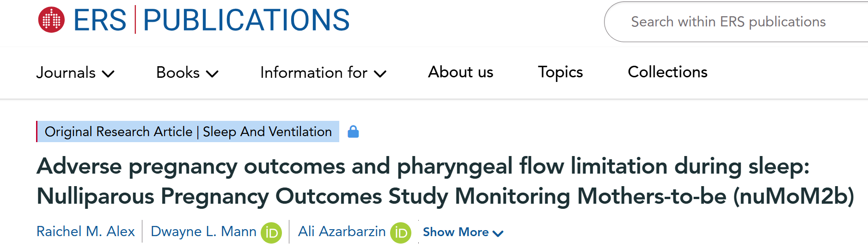Open Dwayne L. Mann's ORCID iD icon
Viewport: 868px width, 244px height.
coord(271,233)
